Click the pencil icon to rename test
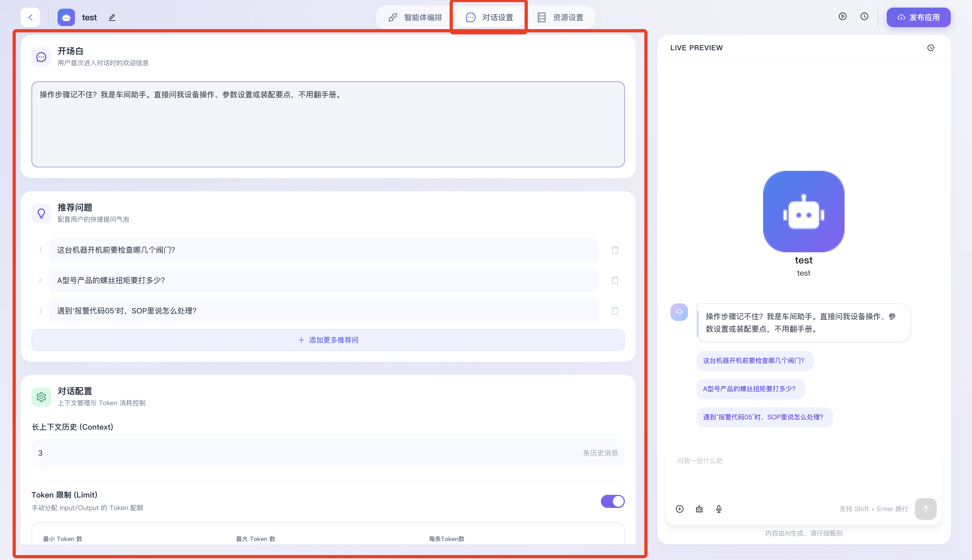Screen dimensions: 972x560 pyautogui.click(x=112, y=17)
